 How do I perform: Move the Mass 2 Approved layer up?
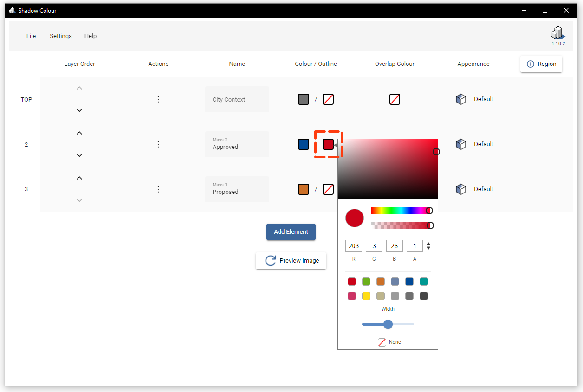[x=79, y=133]
